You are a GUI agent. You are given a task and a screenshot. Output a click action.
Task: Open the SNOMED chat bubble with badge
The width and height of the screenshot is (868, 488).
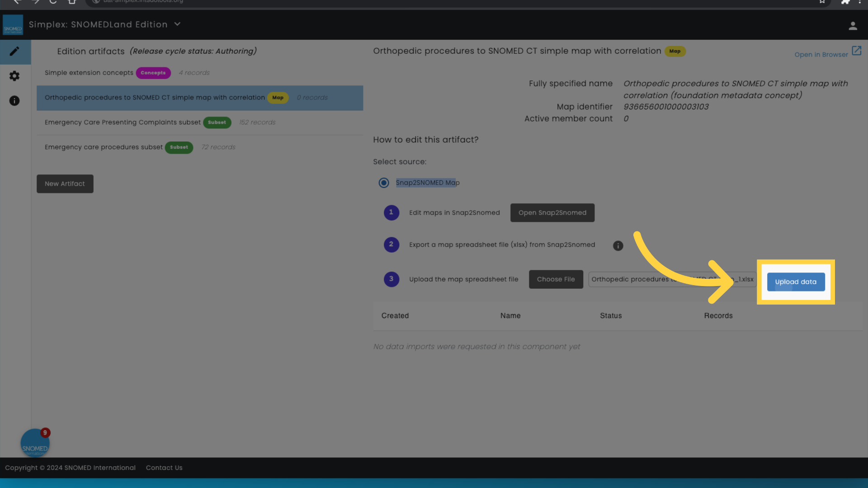click(35, 443)
